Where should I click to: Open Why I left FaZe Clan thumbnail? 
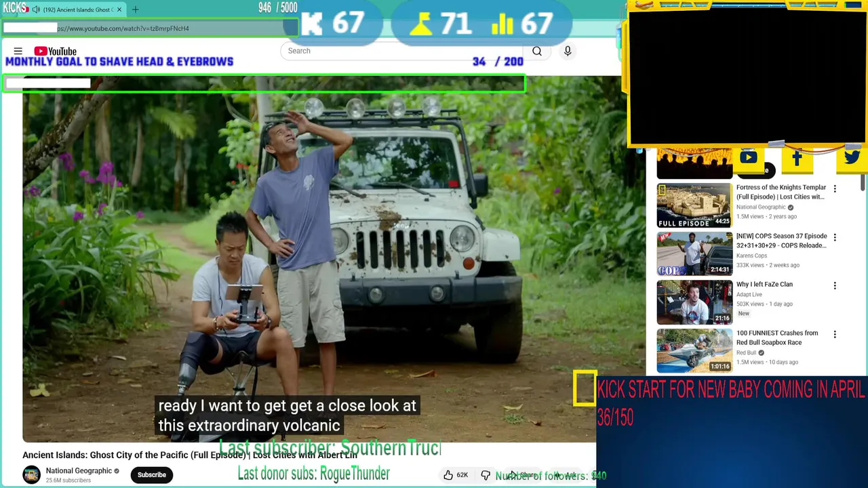pyautogui.click(x=694, y=302)
